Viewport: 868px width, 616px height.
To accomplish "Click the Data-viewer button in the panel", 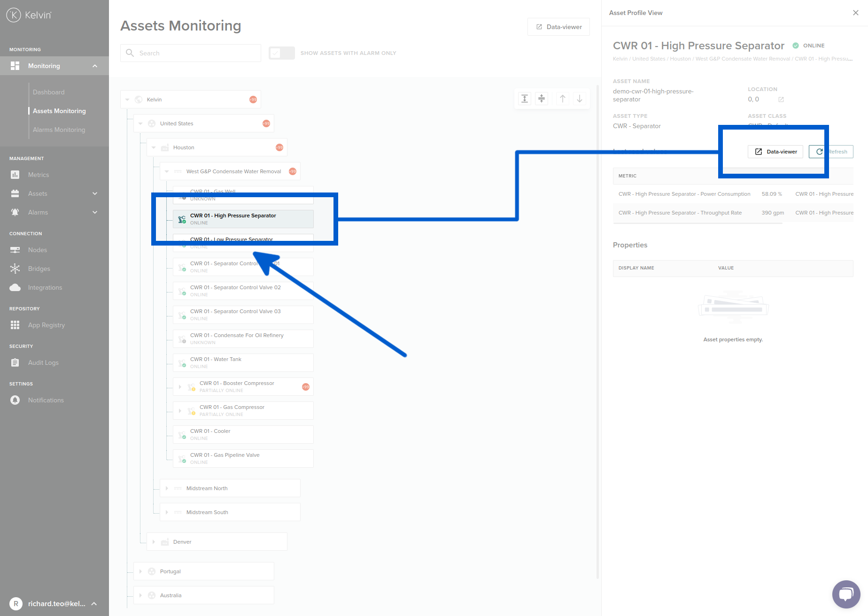I will 775,151.
